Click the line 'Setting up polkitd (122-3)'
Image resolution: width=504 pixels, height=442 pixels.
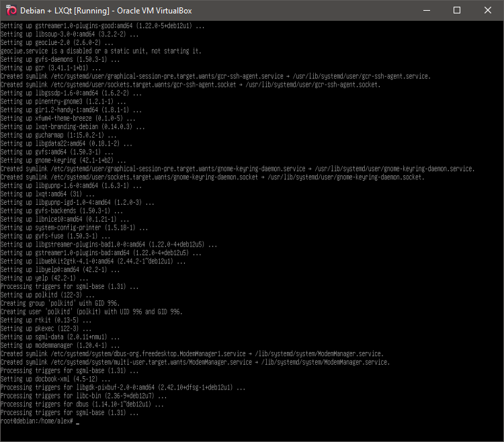tap(48, 295)
